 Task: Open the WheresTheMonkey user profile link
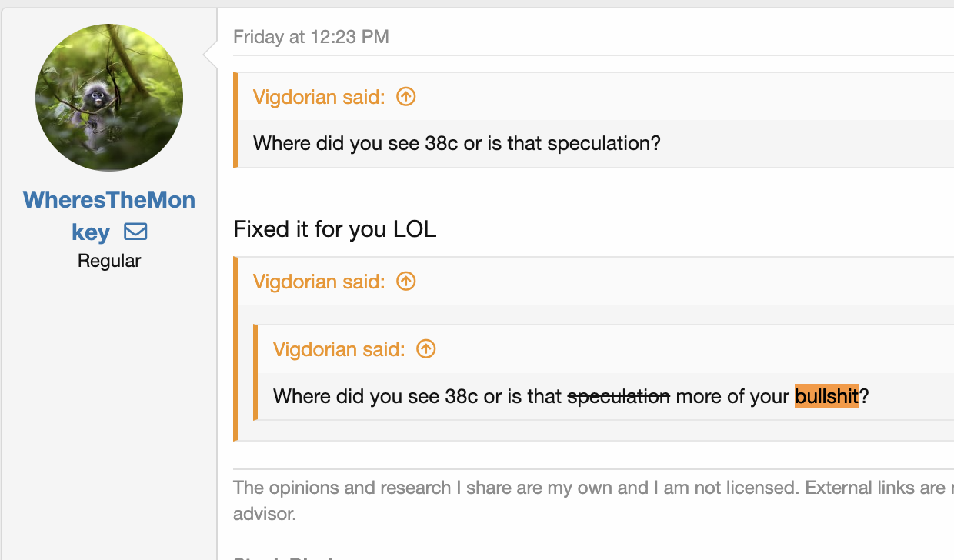[x=109, y=201]
